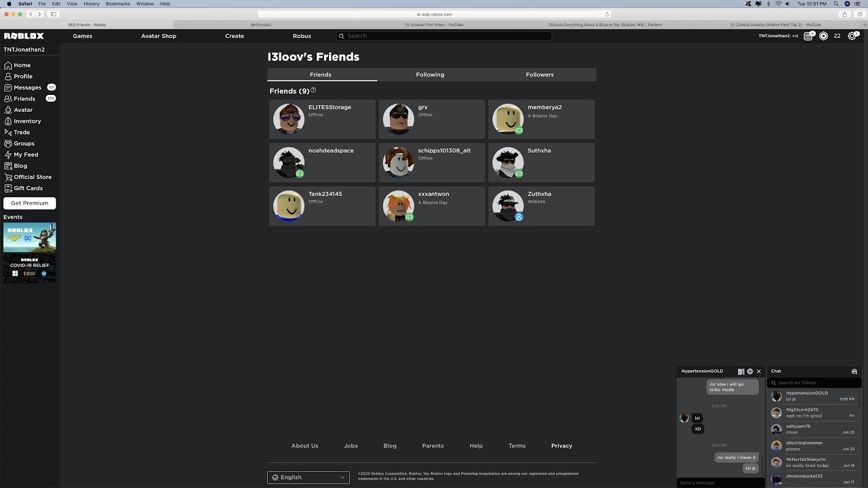Screen dimensions: 868x488
Task: Click Safari's back navigation arrow
Action: [31, 14]
